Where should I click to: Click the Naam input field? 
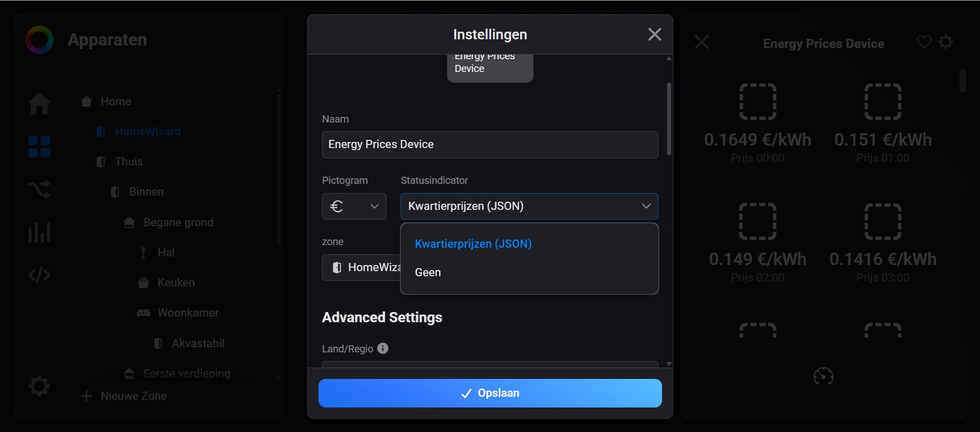coord(490,145)
